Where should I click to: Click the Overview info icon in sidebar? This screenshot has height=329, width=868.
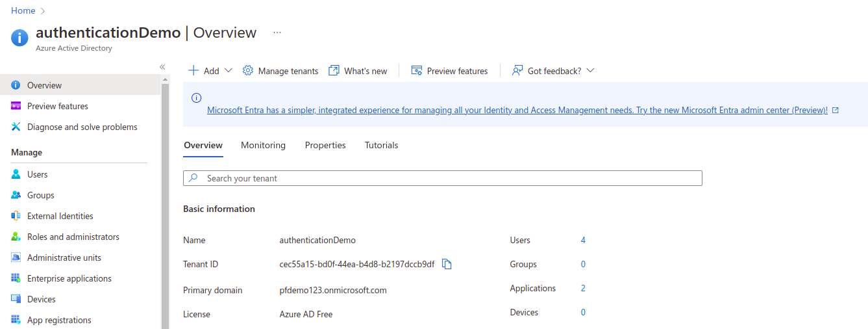pyautogui.click(x=16, y=85)
